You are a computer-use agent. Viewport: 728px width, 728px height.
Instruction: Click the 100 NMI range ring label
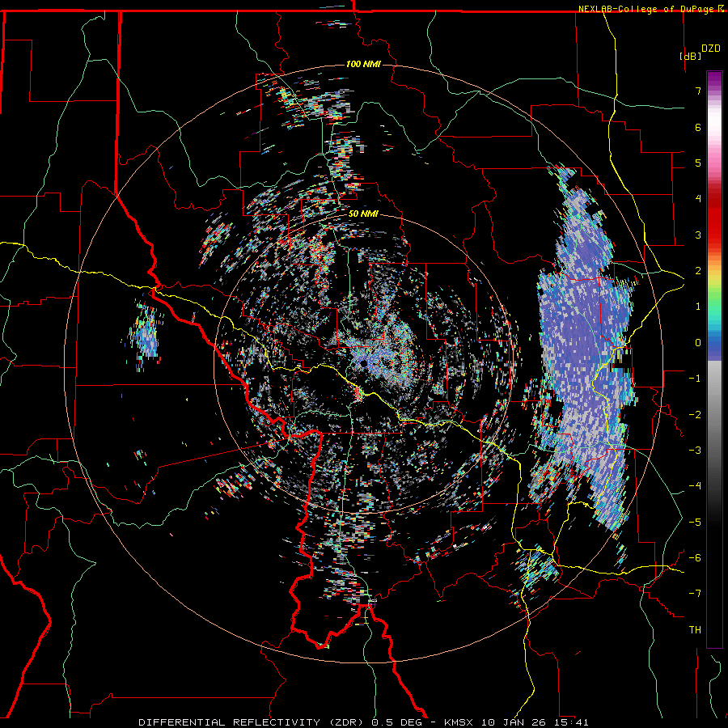tap(363, 64)
